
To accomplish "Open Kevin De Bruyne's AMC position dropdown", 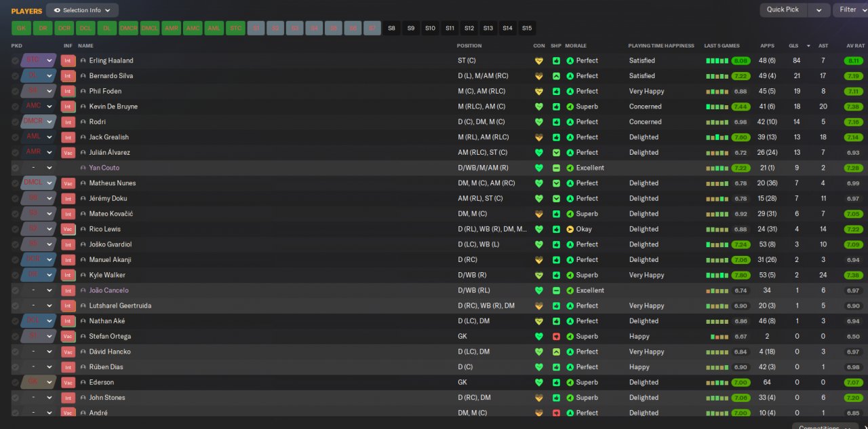I will coord(39,107).
